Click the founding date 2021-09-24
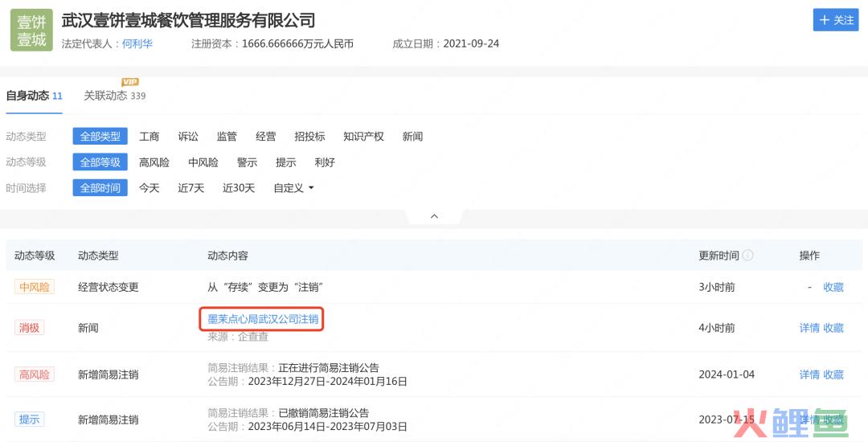This screenshot has width=868, height=442. [471, 43]
